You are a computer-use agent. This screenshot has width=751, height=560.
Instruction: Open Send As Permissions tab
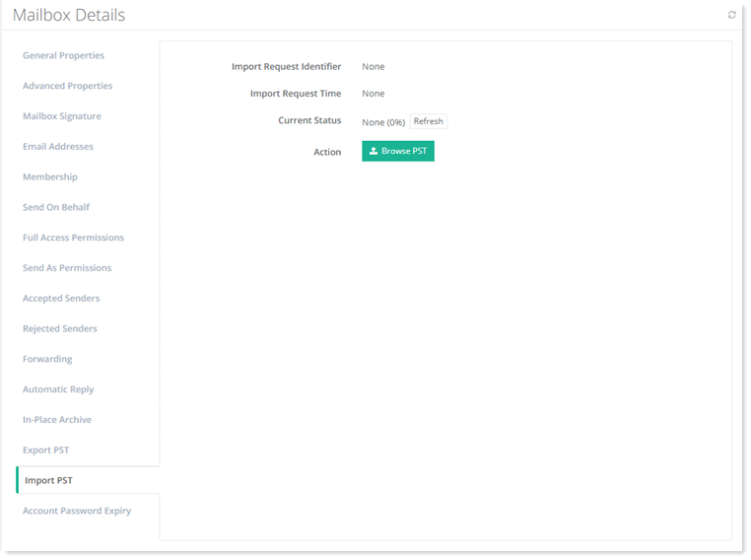tap(67, 268)
